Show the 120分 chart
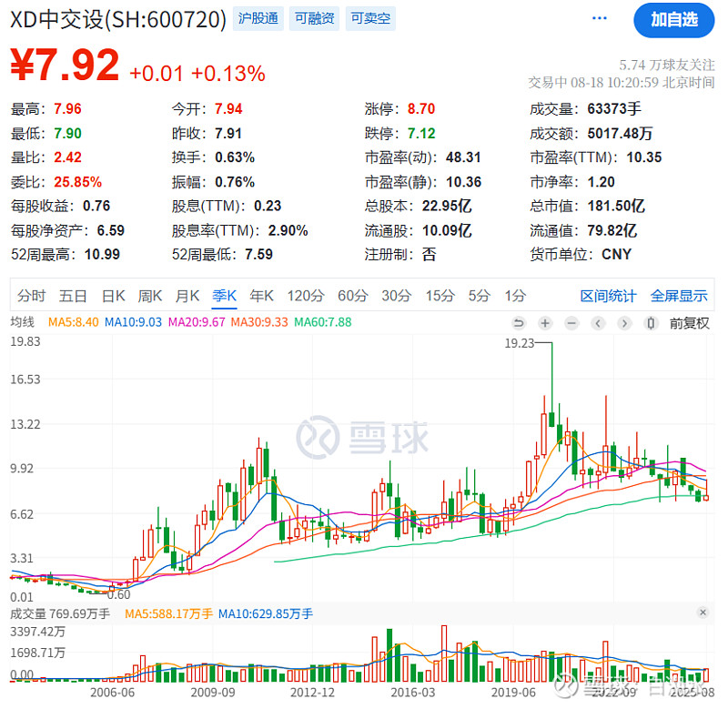The image size is (728, 709). [x=306, y=296]
